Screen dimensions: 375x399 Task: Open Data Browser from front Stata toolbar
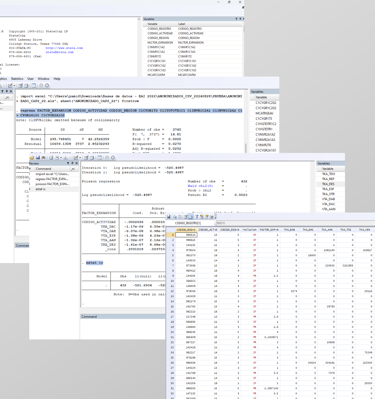coord(92,157)
